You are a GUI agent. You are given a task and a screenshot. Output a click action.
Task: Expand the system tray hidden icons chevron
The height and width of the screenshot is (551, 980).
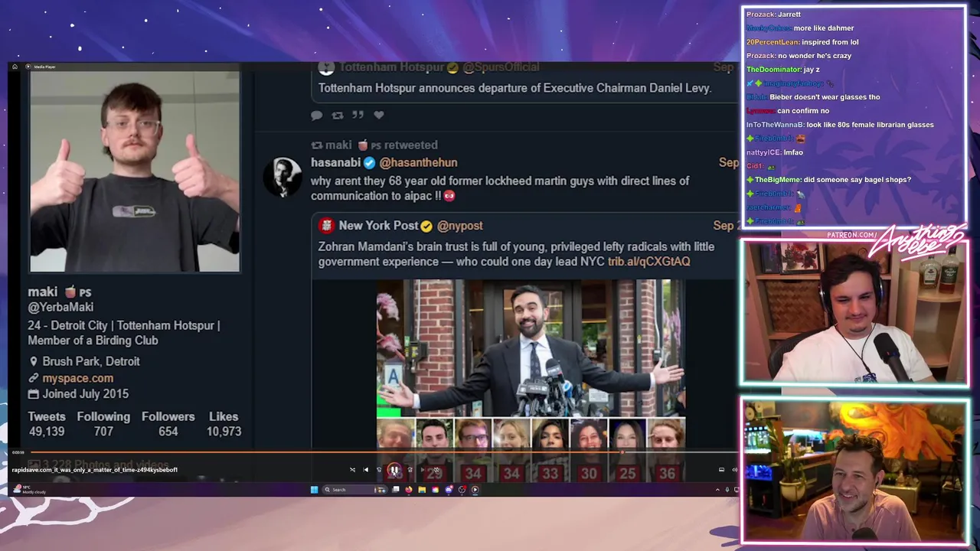[717, 490]
